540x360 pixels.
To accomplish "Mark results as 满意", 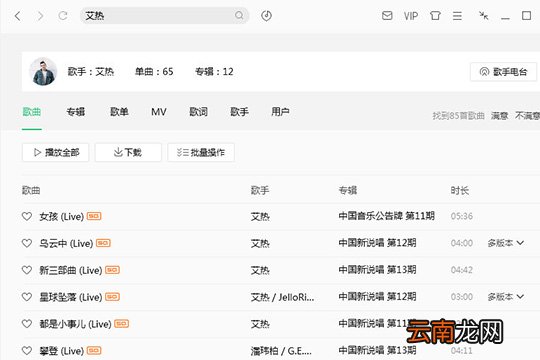I will (x=499, y=116).
